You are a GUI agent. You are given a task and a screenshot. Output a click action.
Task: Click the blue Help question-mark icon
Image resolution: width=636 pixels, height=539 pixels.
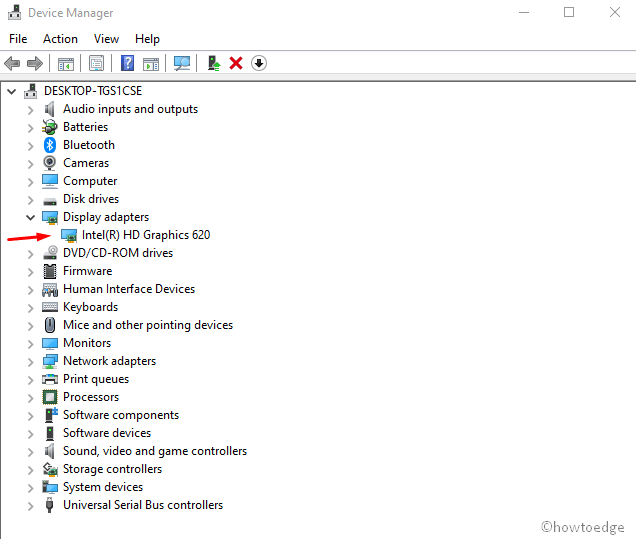127,63
